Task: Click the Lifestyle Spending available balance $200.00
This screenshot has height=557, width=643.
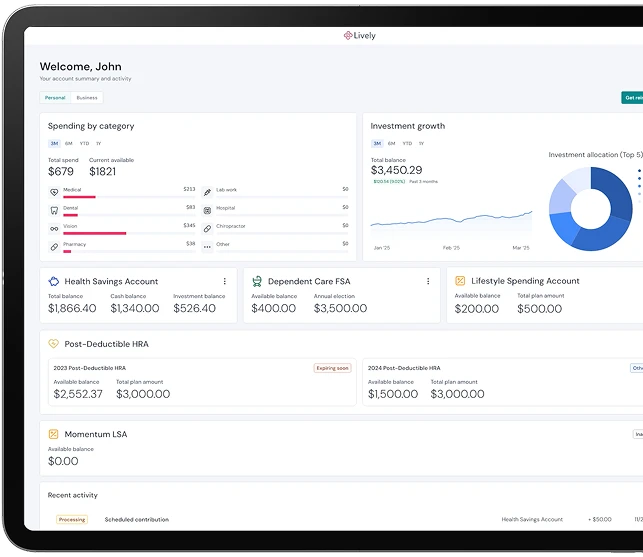Action: click(477, 308)
